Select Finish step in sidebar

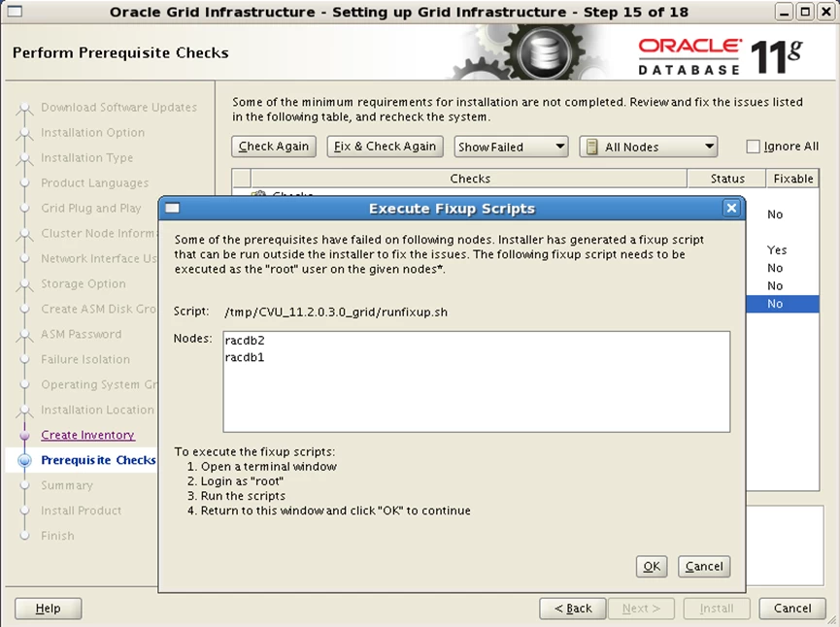(x=58, y=536)
